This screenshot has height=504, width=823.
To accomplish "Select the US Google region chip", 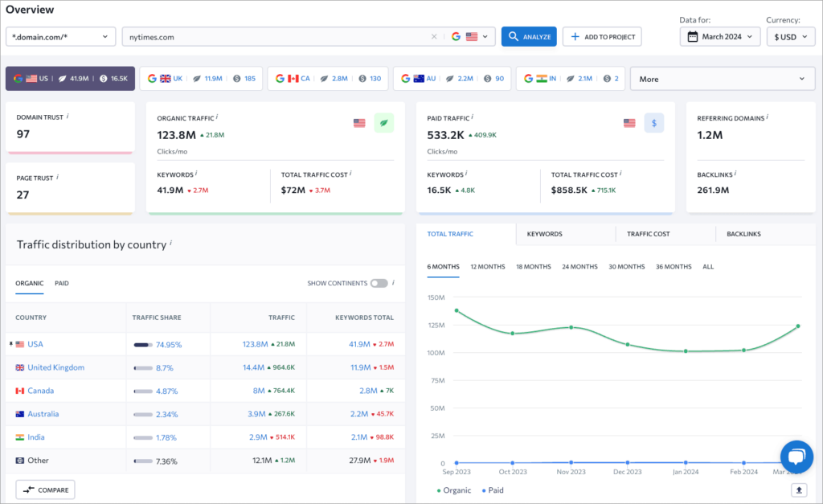I will [71, 79].
